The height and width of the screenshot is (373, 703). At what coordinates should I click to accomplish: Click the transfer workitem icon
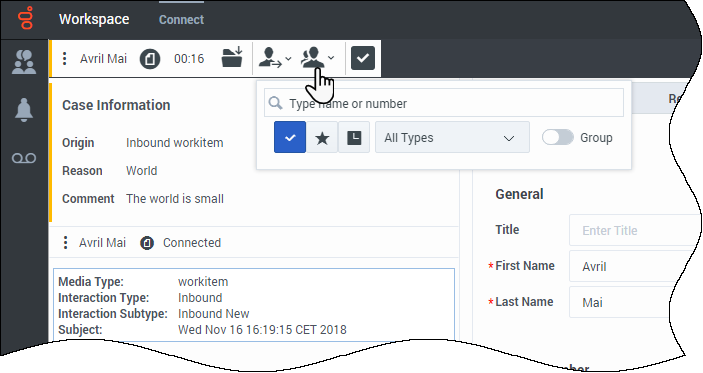tap(270, 58)
